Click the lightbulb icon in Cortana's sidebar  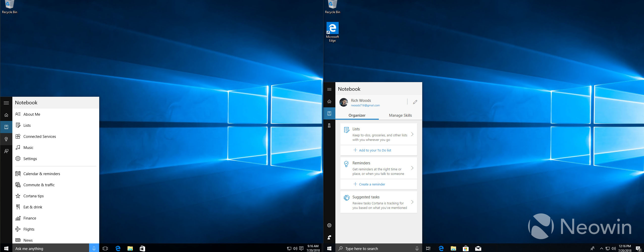(x=6, y=139)
